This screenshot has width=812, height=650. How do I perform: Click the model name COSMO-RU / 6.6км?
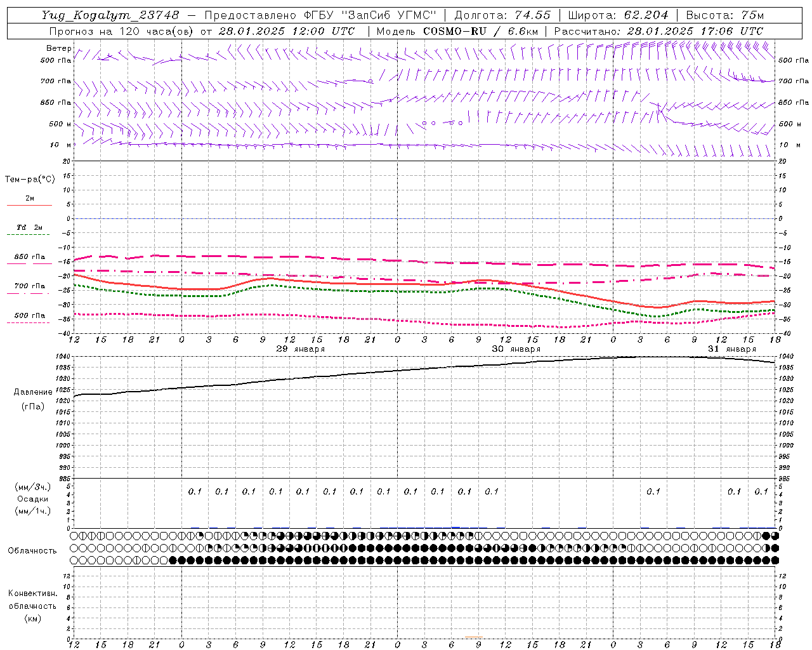click(480, 31)
